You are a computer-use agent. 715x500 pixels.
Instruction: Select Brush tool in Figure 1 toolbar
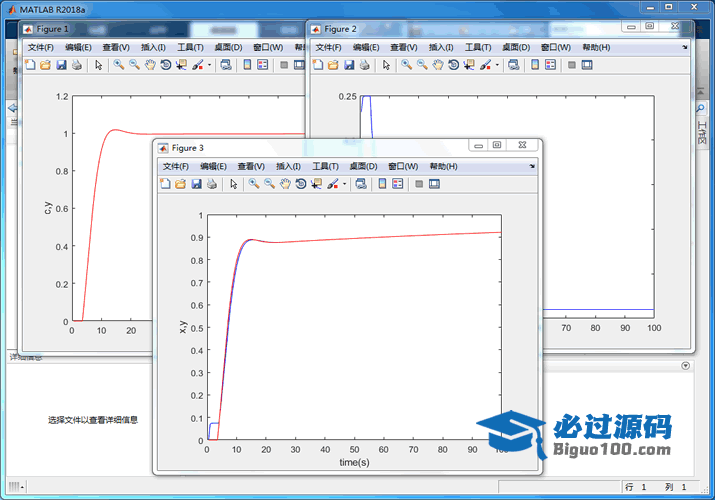(198, 65)
